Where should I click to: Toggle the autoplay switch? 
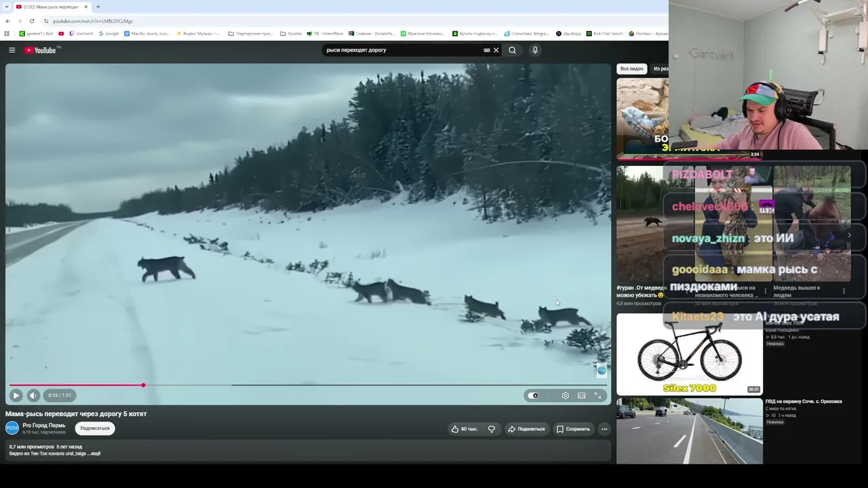(534, 396)
